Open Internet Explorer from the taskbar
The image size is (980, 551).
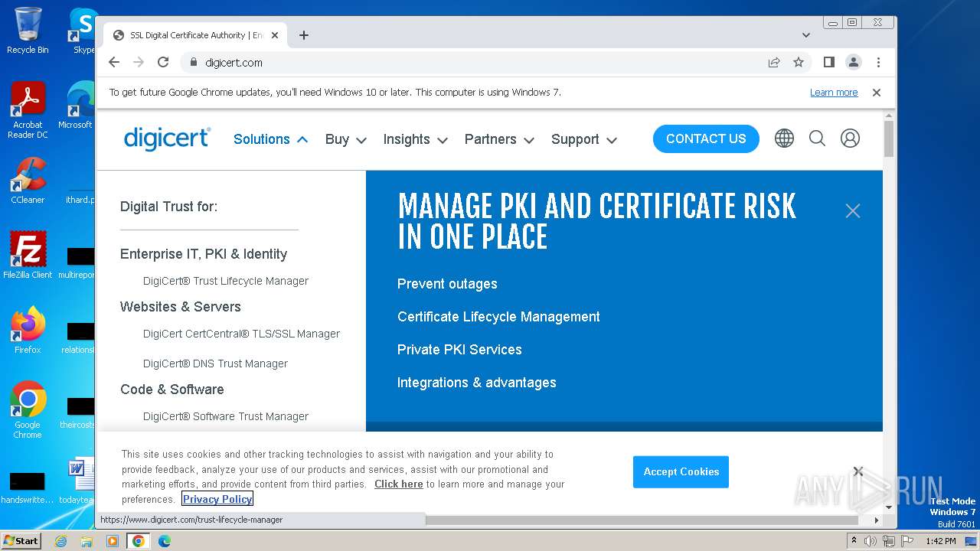pyautogui.click(x=60, y=541)
